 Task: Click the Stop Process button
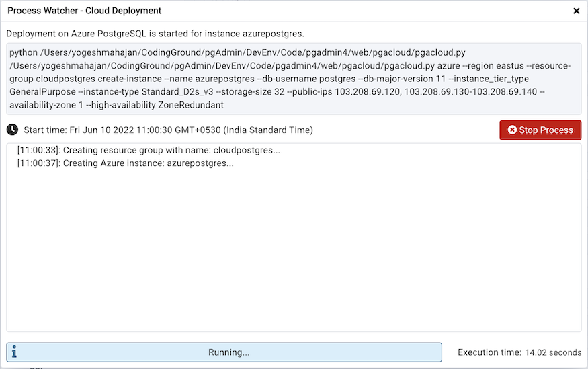(540, 130)
